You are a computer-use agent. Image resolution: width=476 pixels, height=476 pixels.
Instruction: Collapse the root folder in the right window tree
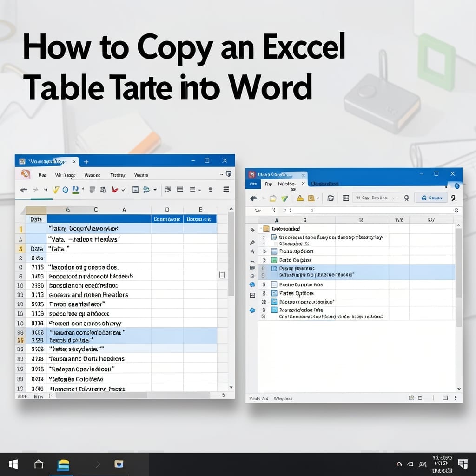[261, 228]
